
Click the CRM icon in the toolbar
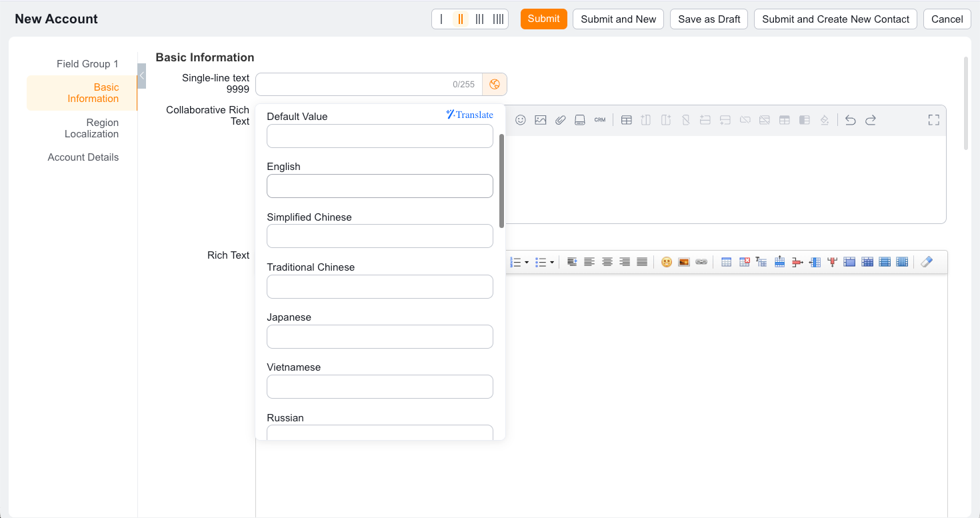coord(600,120)
